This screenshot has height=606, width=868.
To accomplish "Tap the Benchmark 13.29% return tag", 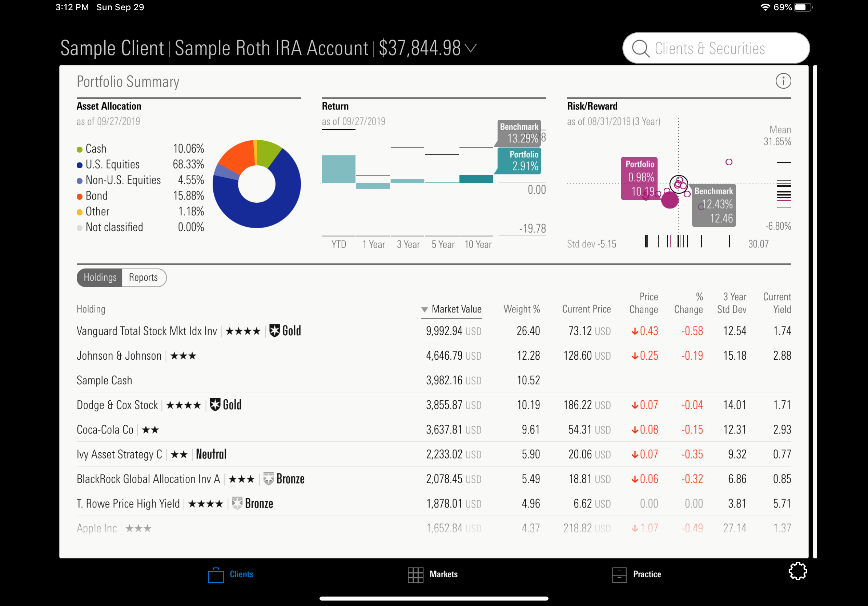I will [519, 133].
